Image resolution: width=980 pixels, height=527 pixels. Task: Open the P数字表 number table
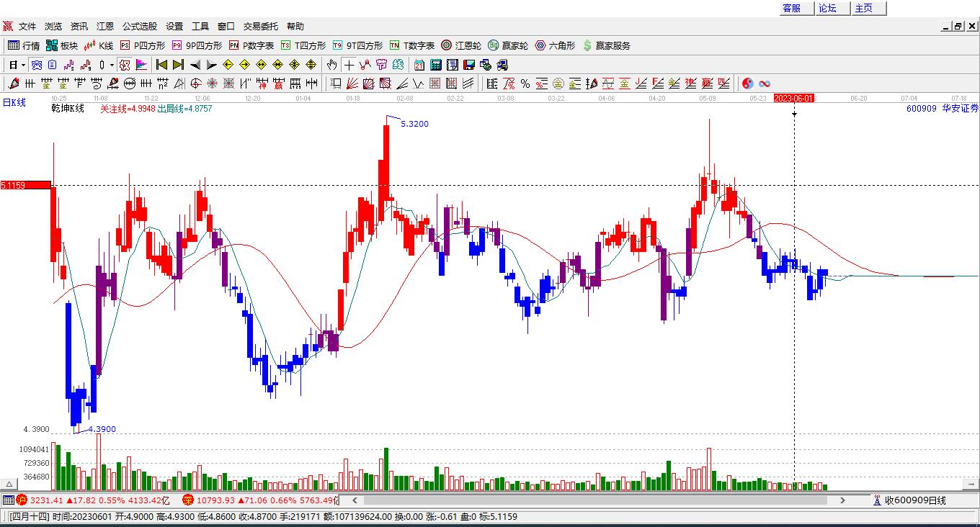(x=251, y=45)
